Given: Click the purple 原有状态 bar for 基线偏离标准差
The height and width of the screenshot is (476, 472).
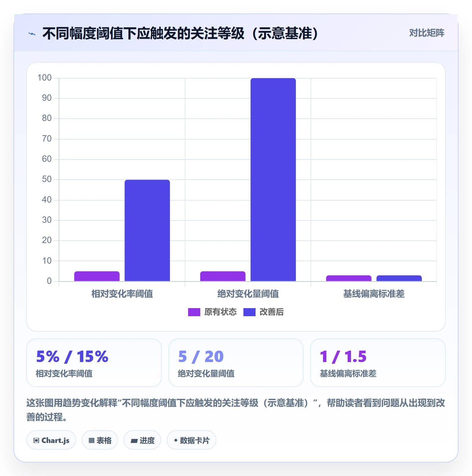Looking at the screenshot, I should pyautogui.click(x=349, y=278).
